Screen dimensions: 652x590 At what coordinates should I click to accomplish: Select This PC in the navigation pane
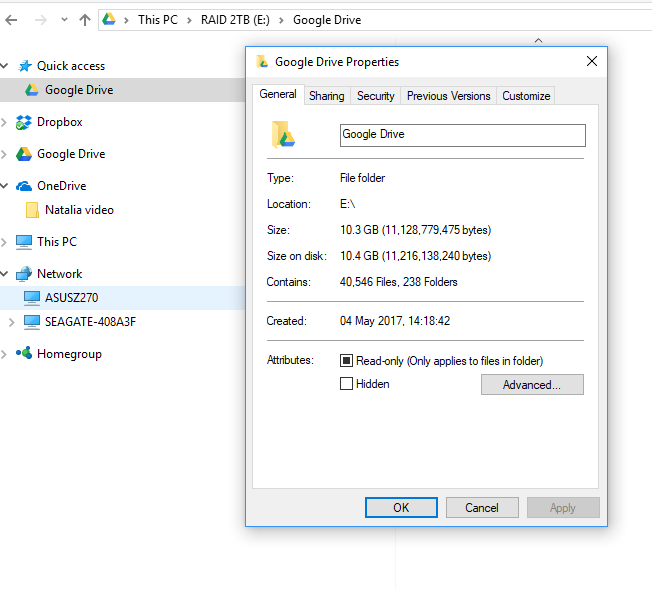[x=57, y=242]
